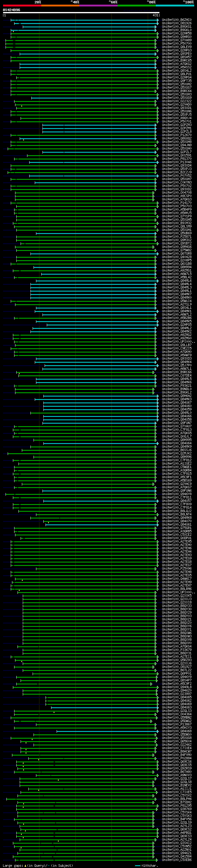The image size is (197, 868).
Task: Click the orange ~40% legend segment
Action: click(x=60, y=6)
